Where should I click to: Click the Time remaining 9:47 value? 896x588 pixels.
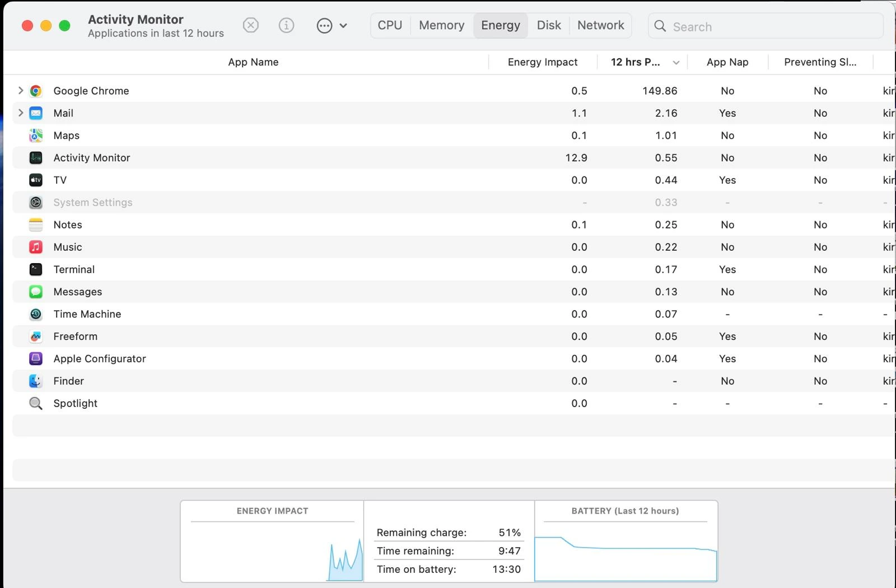coord(510,551)
